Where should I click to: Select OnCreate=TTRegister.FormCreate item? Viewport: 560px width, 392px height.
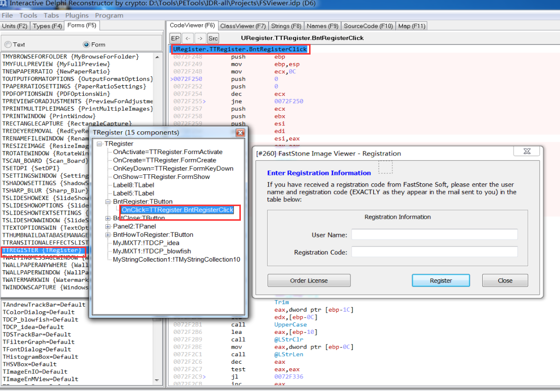point(164,161)
